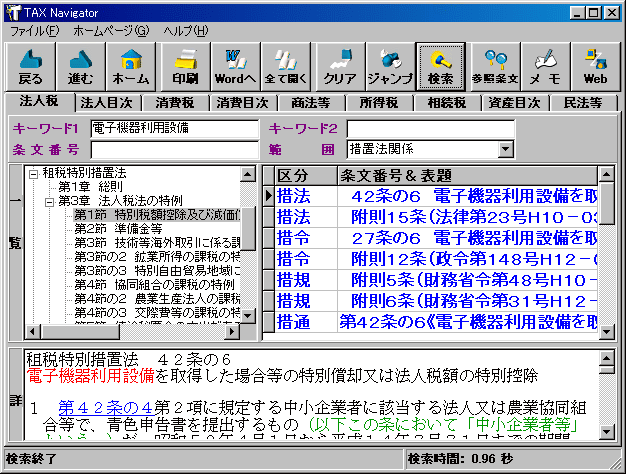Viewport: 626px width, 474px height.
Task: Clear fields with the クリア icon
Action: coord(341,67)
